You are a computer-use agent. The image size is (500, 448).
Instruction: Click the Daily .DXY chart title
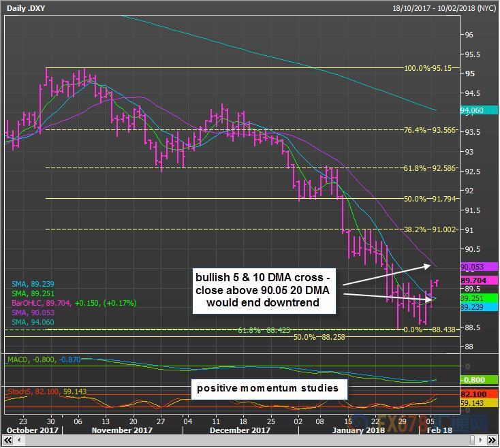click(x=25, y=8)
